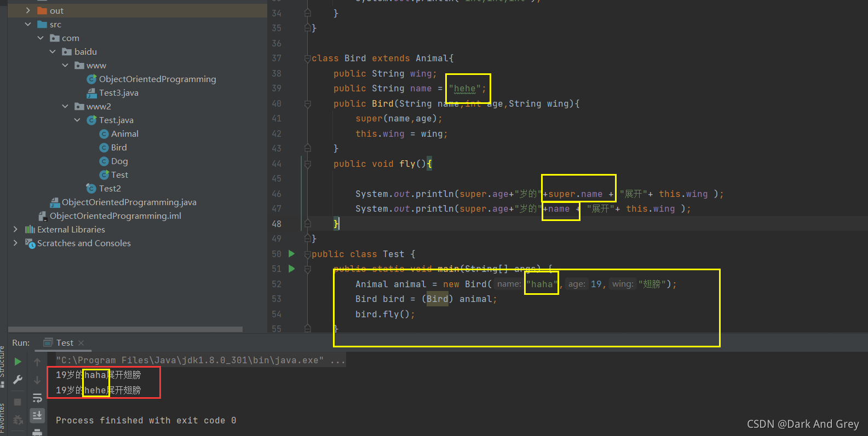Click the Test.java file icon
This screenshot has width=868, height=436.
tap(92, 120)
